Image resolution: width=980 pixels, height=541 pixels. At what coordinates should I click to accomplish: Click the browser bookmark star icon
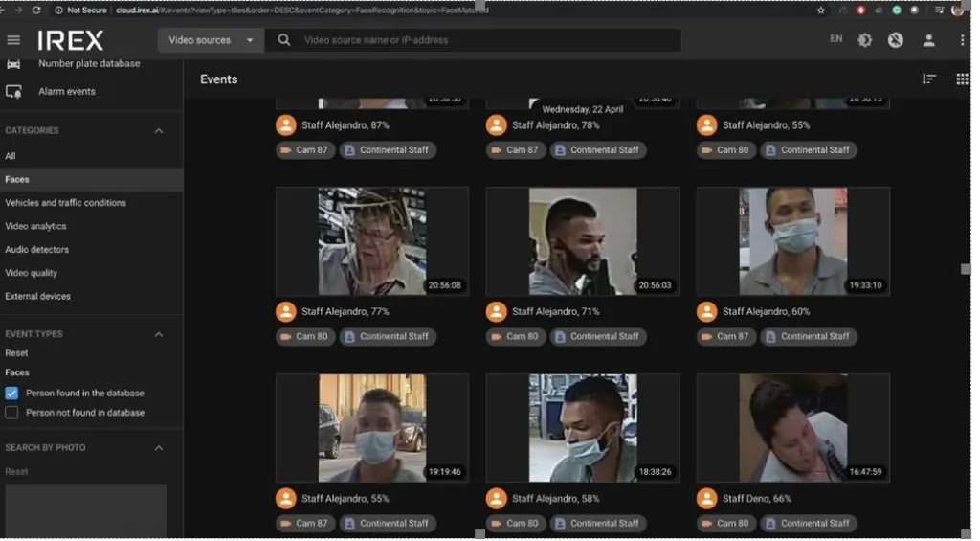pyautogui.click(x=820, y=10)
